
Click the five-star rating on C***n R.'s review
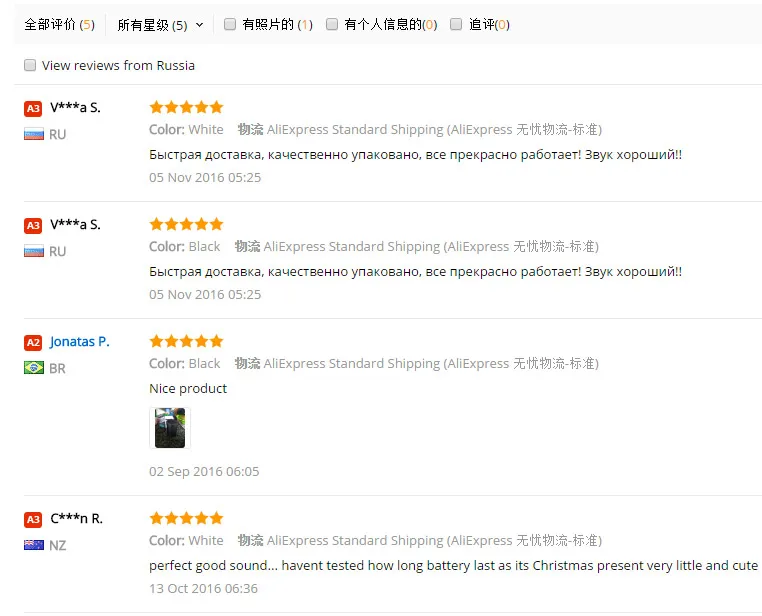point(186,518)
